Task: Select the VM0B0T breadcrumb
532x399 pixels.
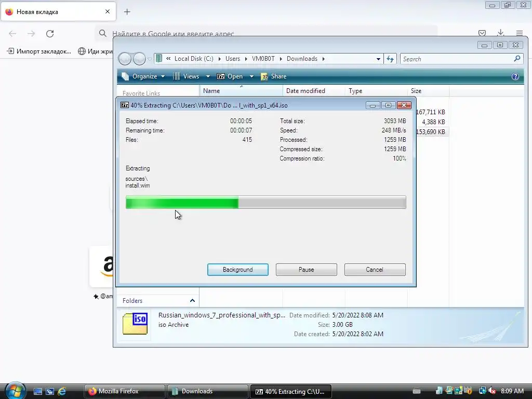Action: point(263,59)
